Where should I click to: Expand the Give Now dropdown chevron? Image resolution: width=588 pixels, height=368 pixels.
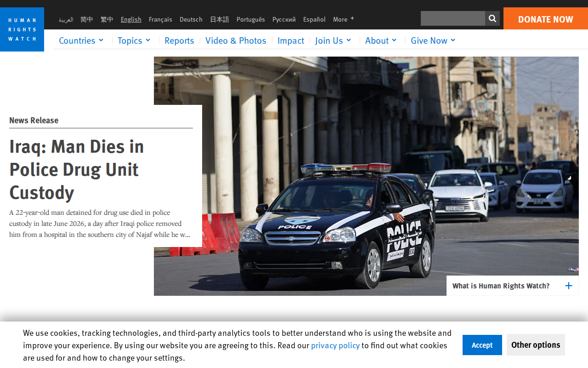[453, 40]
